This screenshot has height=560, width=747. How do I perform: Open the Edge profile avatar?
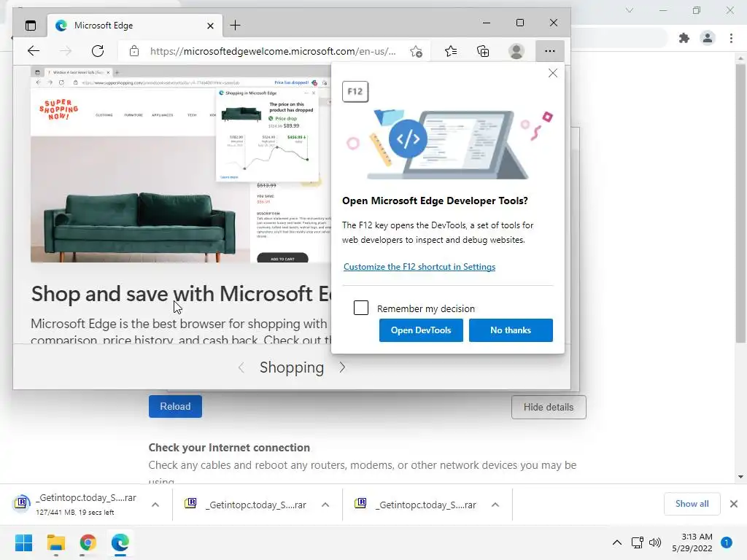pos(516,51)
